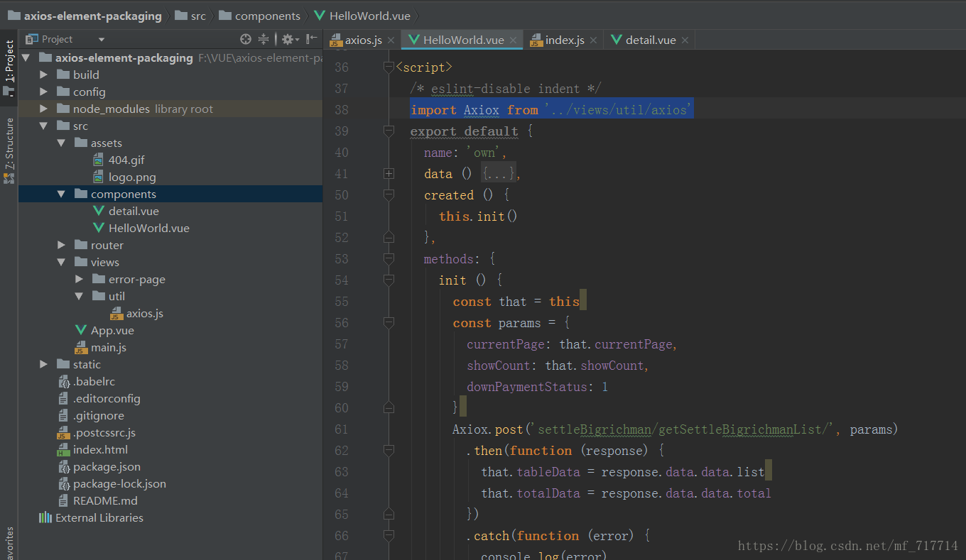Collapse the assets folder

[61, 143]
